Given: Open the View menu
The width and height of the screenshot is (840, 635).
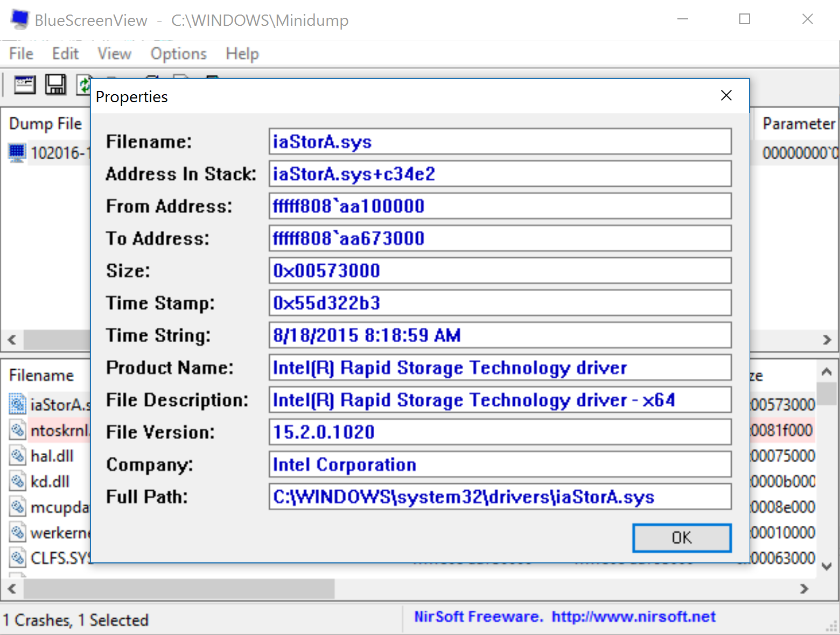Looking at the screenshot, I should click(114, 54).
